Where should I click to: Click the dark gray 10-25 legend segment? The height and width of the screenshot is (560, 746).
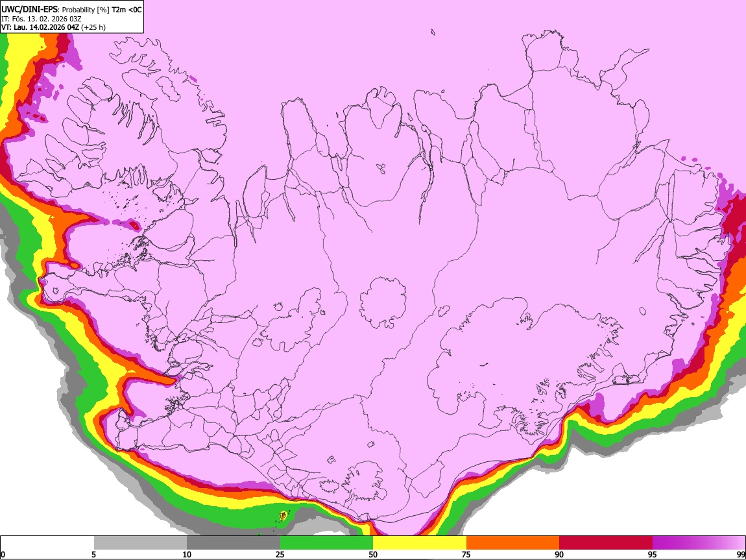pyautogui.click(x=233, y=542)
